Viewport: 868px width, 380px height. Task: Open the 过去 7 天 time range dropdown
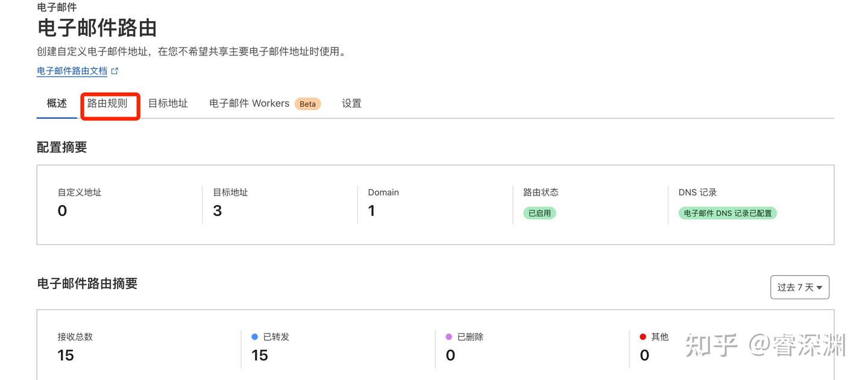coord(799,287)
